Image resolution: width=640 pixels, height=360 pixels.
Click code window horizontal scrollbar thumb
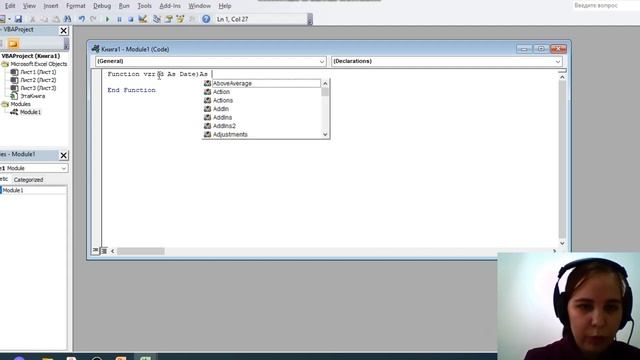141,251
